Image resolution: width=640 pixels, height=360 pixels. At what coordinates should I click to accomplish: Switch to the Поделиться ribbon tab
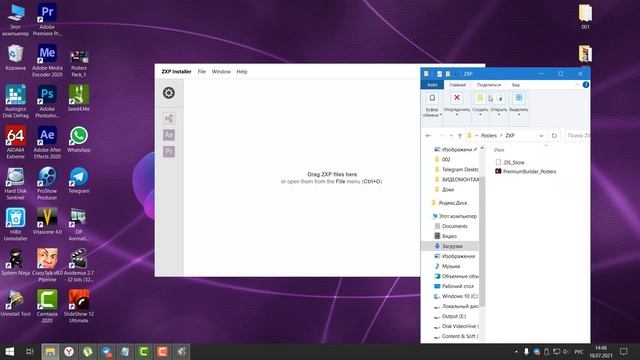(x=489, y=85)
